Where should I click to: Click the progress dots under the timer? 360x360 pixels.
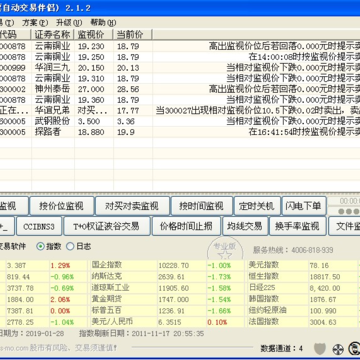click(349, 212)
